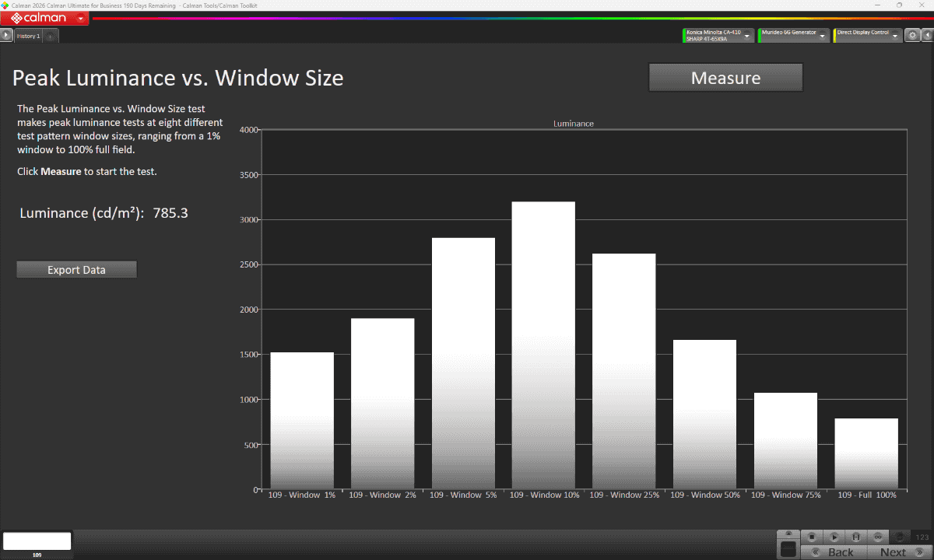Select the 109 - Window 10% bar
Image resolution: width=934 pixels, height=560 pixels.
coord(543,345)
